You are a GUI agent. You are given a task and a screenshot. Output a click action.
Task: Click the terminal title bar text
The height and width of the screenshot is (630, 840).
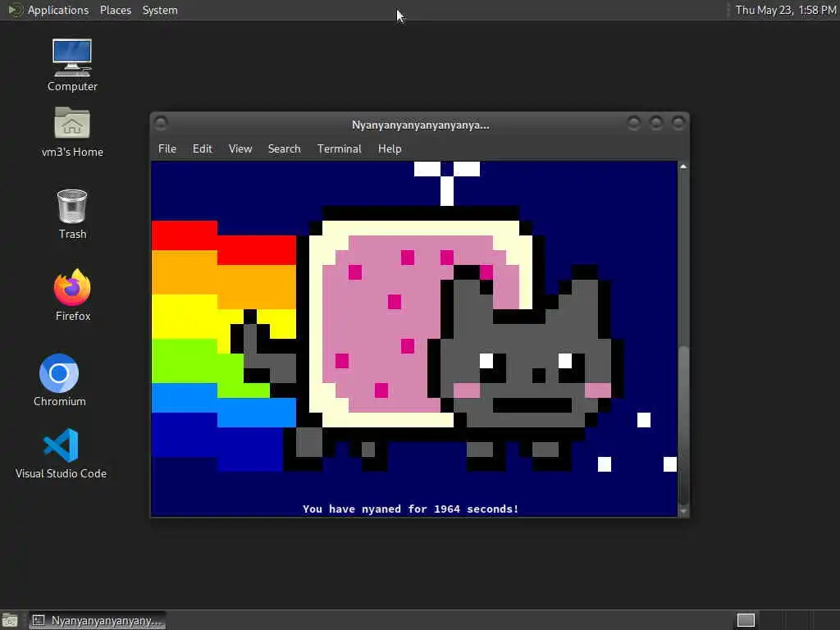coord(421,126)
